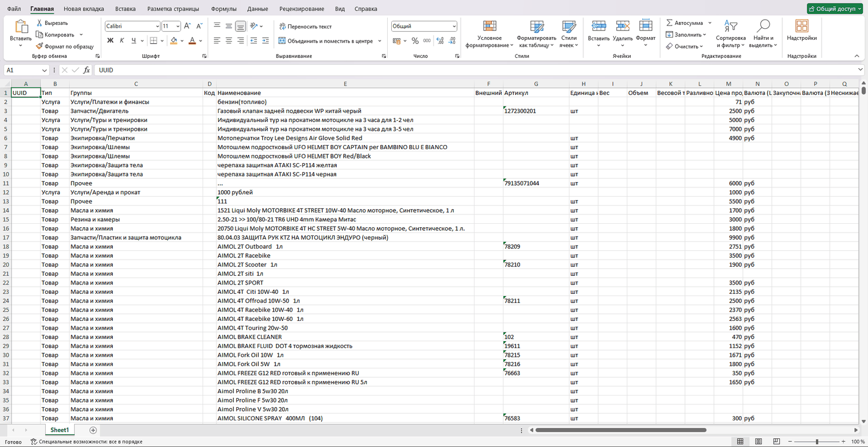Image resolution: width=868 pixels, height=447 pixels.
Task: Toggle bottom vertical alignment
Action: [241, 26]
